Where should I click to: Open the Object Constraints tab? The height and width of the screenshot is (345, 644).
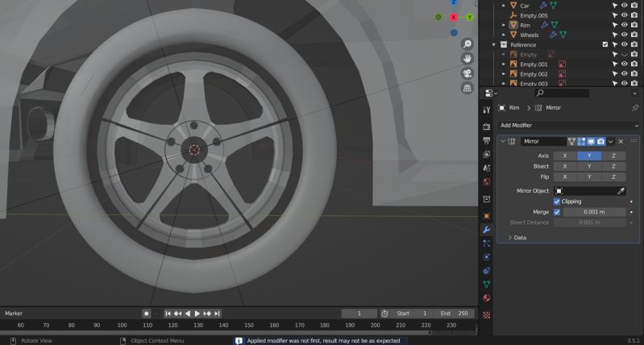[486, 271]
